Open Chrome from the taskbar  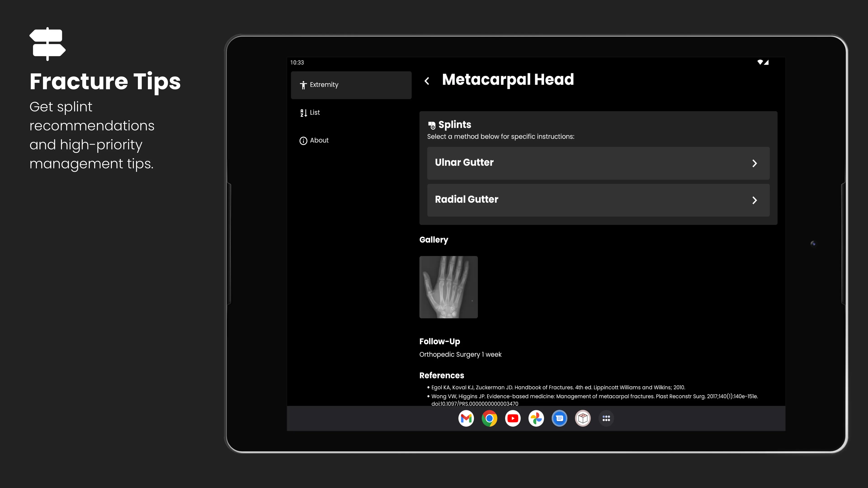click(x=489, y=418)
